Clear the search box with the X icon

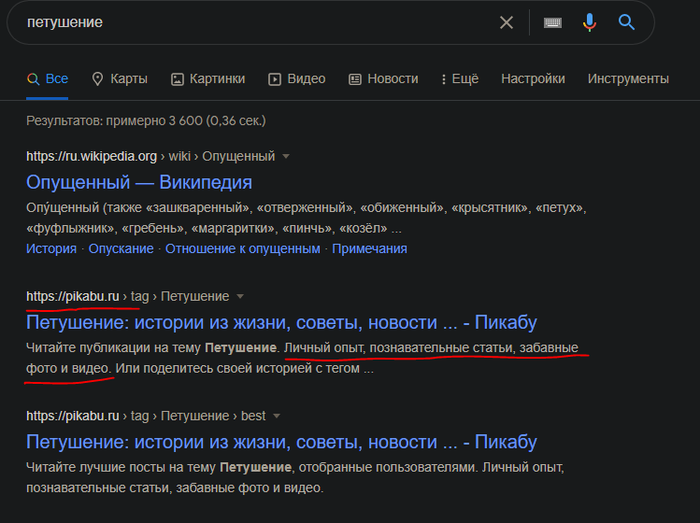click(x=506, y=22)
